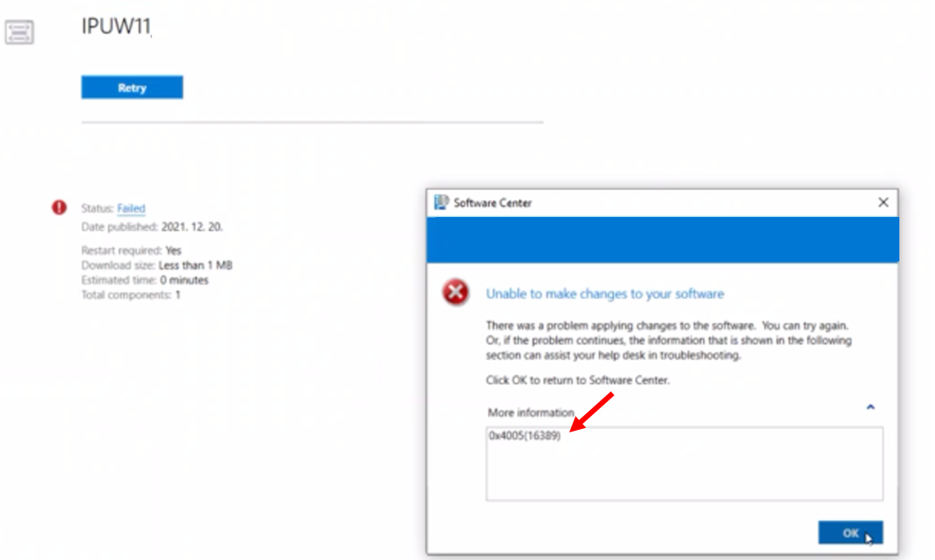Click the task sequence icon beside IPUW11
935x560 pixels.
point(20,33)
